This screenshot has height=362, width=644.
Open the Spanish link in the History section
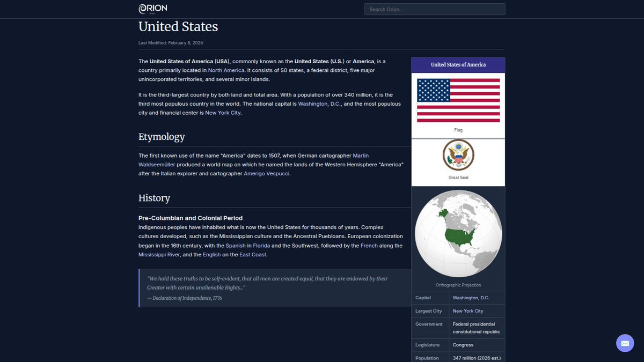[236, 246]
